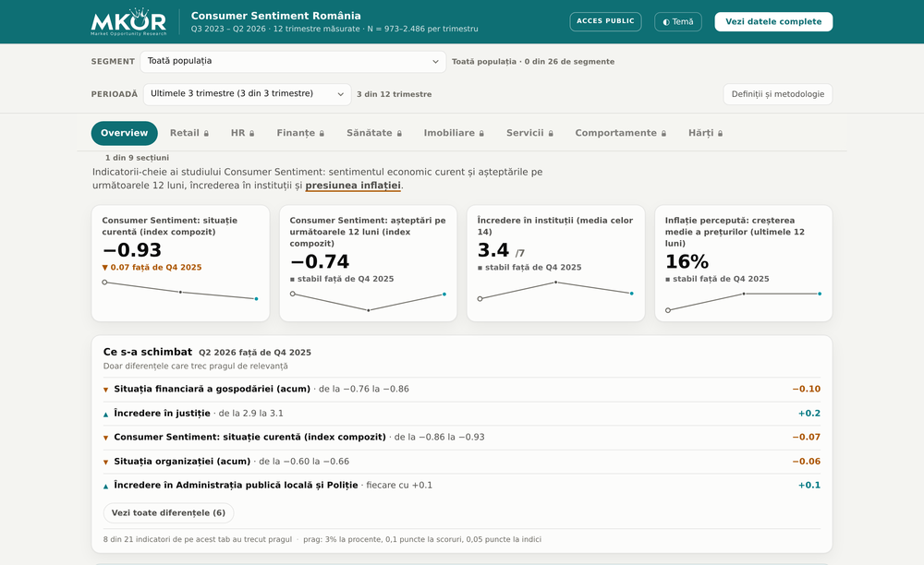Click the Consumer Sentiment România title

275,16
